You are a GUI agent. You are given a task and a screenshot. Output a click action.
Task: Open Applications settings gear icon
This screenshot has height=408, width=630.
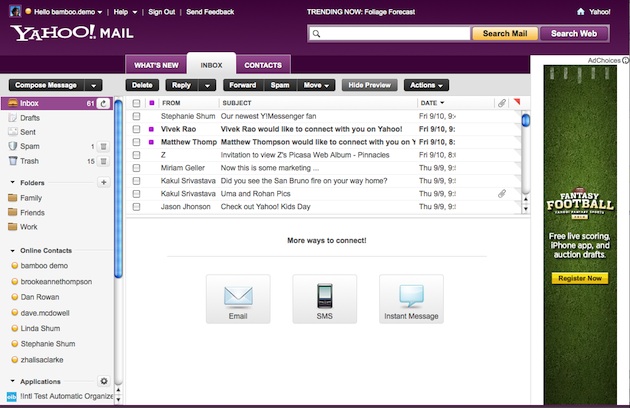click(103, 381)
